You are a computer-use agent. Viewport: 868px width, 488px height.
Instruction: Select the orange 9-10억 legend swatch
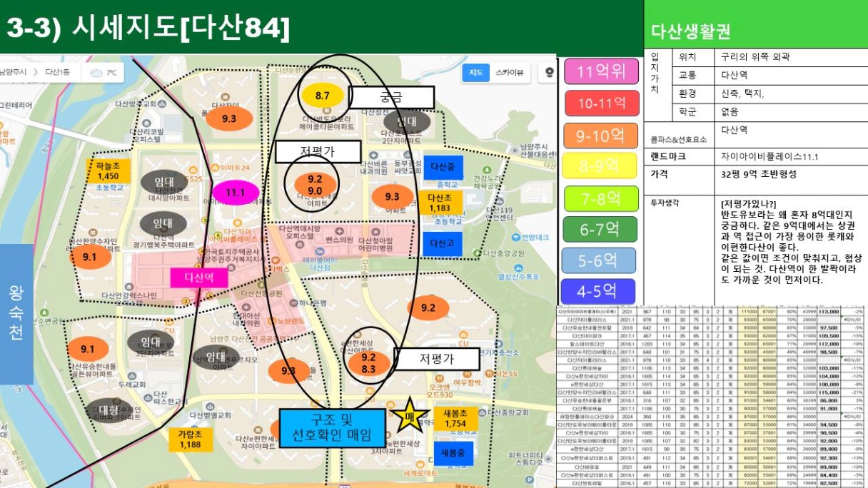[x=600, y=135]
